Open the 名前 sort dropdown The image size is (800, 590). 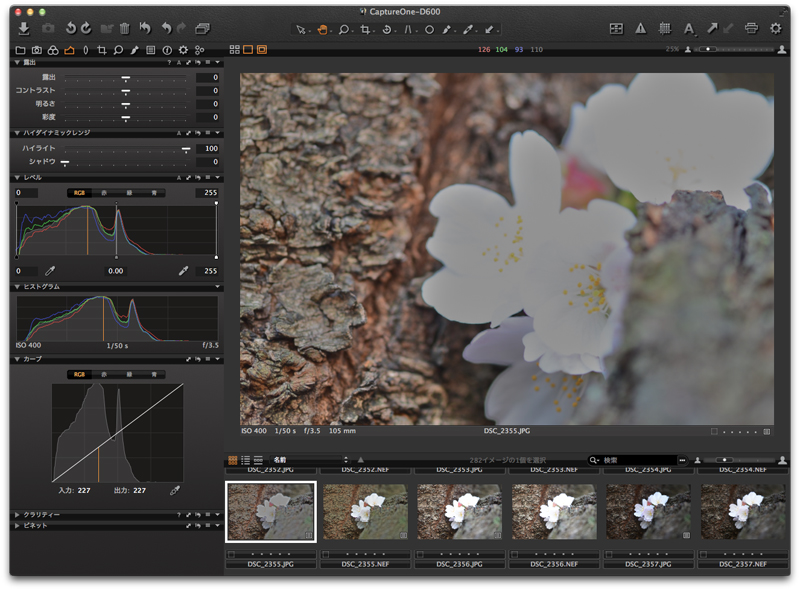click(x=305, y=460)
